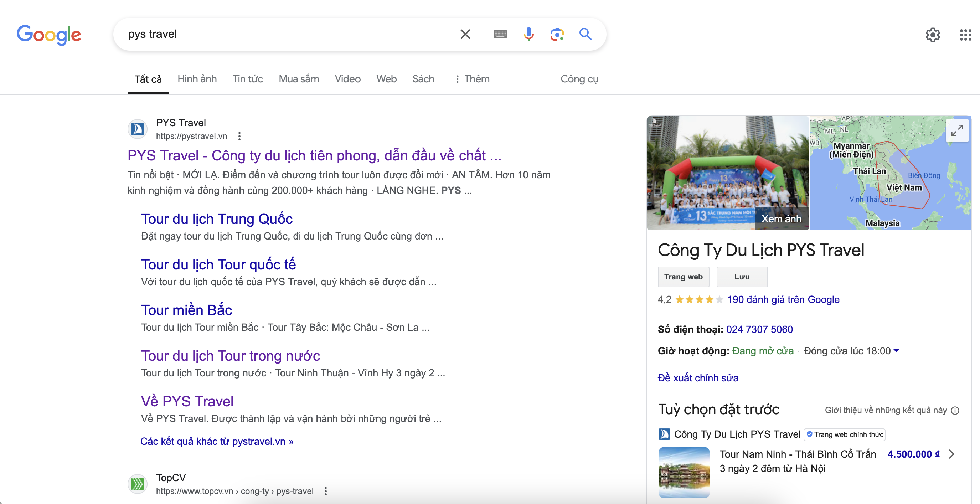Click the Việt Nam map thumbnail
Image resolution: width=980 pixels, height=504 pixels.
pos(890,173)
